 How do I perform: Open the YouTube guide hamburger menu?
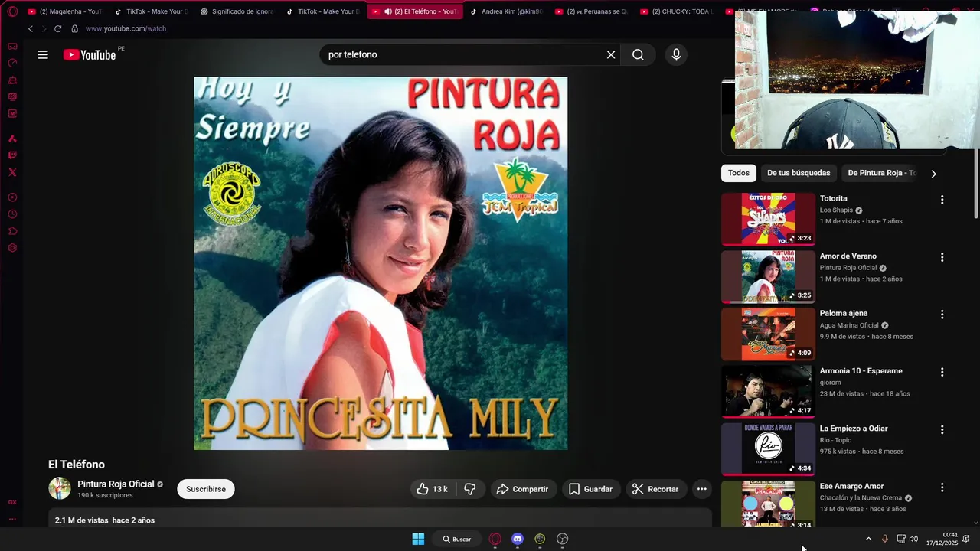pyautogui.click(x=43, y=54)
